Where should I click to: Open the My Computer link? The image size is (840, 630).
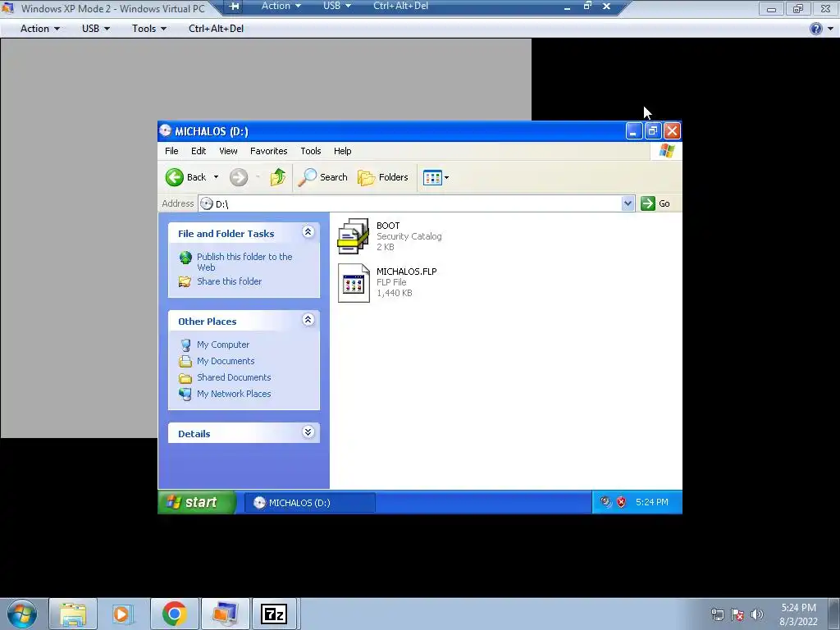tap(223, 345)
